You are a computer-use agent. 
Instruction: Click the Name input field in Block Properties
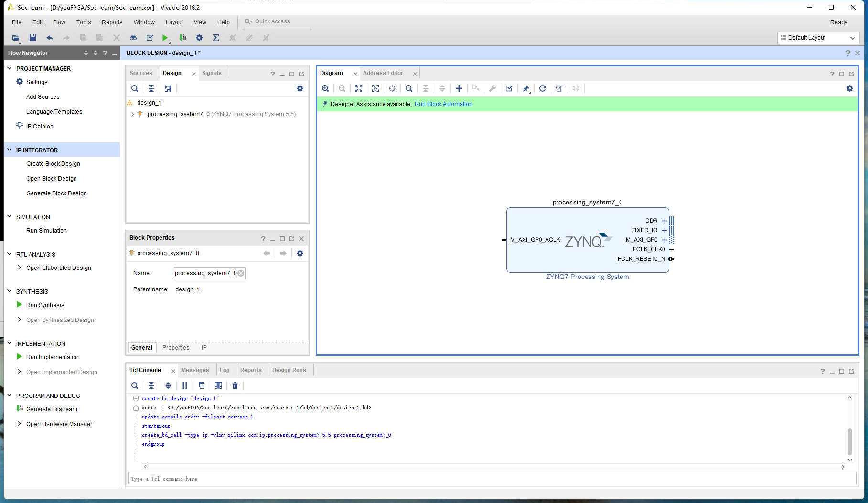[x=209, y=273]
